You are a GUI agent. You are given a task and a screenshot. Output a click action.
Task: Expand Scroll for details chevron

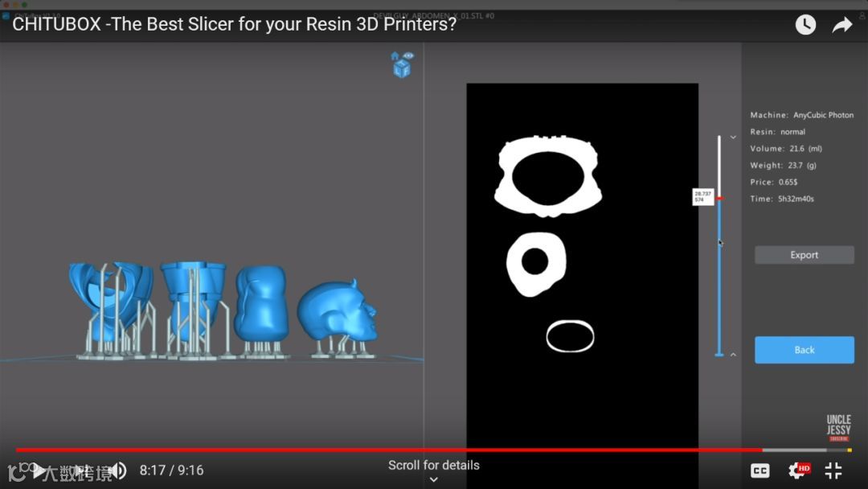coord(434,479)
